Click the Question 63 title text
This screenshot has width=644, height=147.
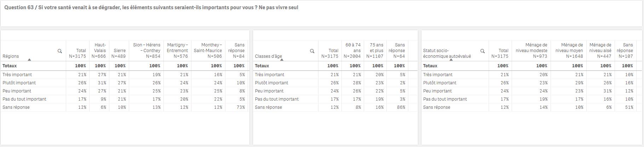151,7
